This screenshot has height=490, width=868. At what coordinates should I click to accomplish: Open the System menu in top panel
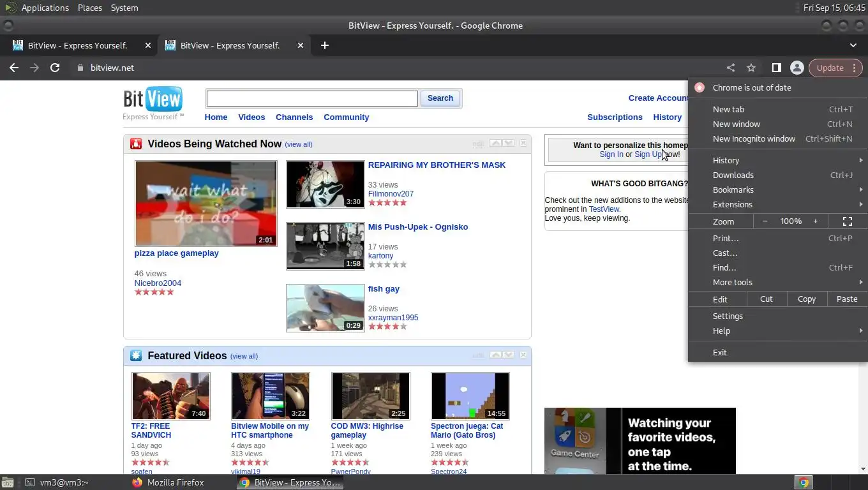point(124,8)
